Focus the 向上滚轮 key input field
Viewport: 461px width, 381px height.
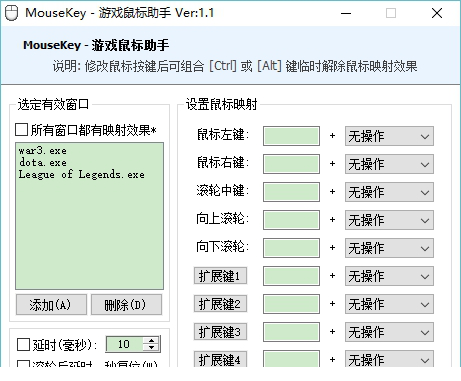[291, 220]
